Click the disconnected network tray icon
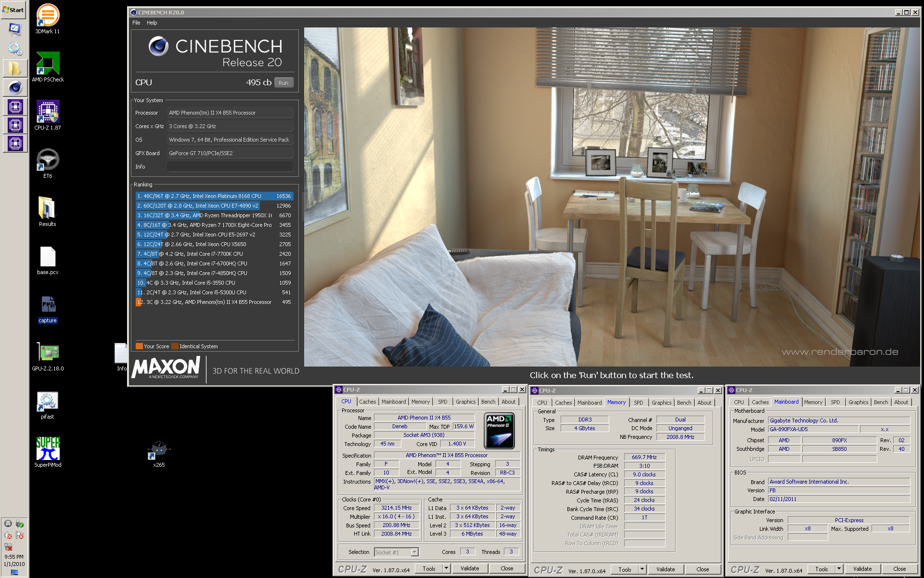Image resolution: width=924 pixels, height=578 pixels. [8, 547]
